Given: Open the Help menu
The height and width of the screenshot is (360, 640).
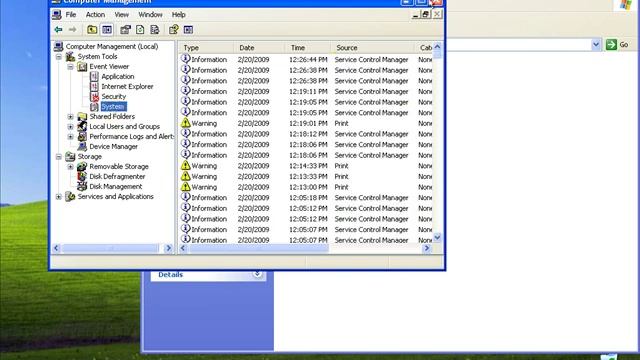Looking at the screenshot, I should point(178,15).
